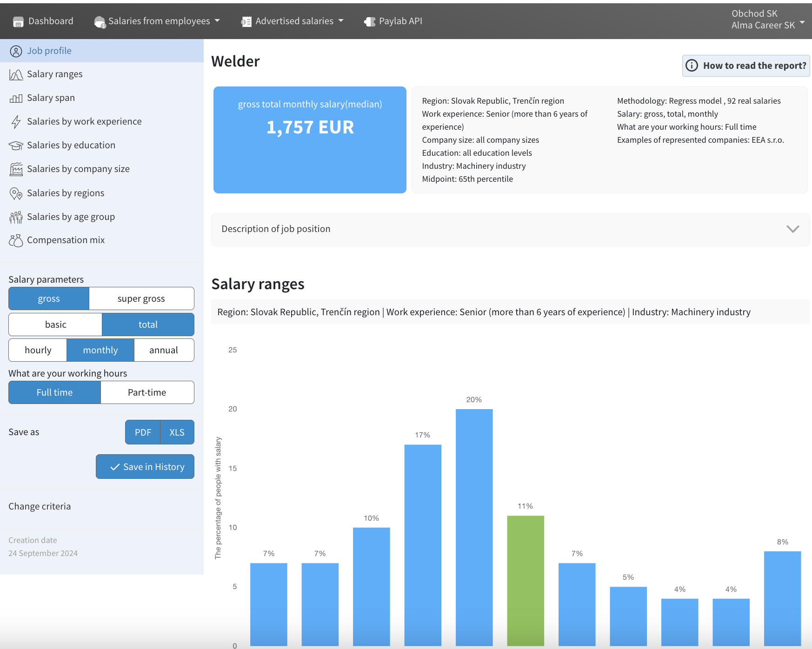The height and width of the screenshot is (649, 812).
Task: Open Salaries from employees dropdown
Action: (157, 21)
